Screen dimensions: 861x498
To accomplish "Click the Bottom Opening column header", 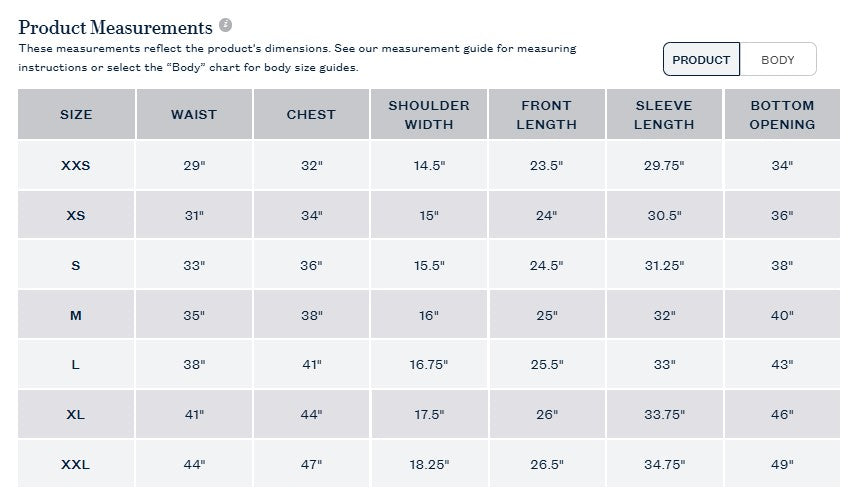I will 782,115.
